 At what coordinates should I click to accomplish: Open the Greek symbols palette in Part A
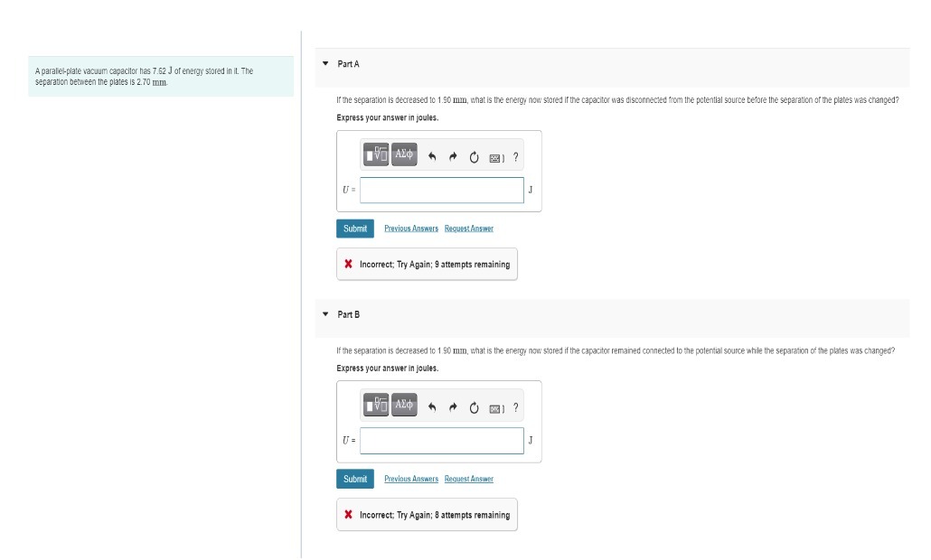[x=404, y=154]
